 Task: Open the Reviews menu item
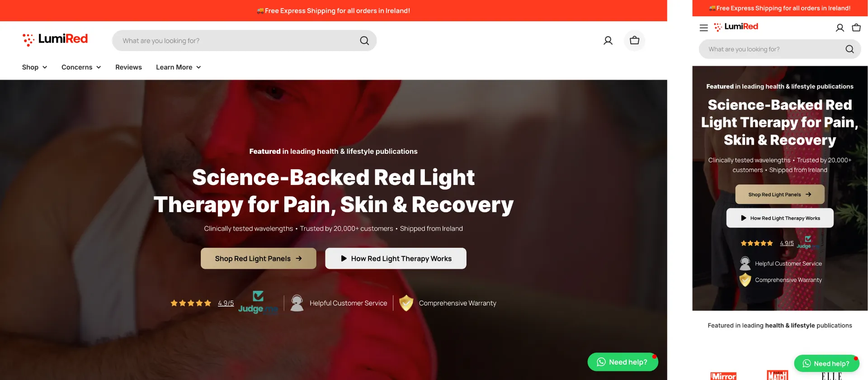coord(128,67)
